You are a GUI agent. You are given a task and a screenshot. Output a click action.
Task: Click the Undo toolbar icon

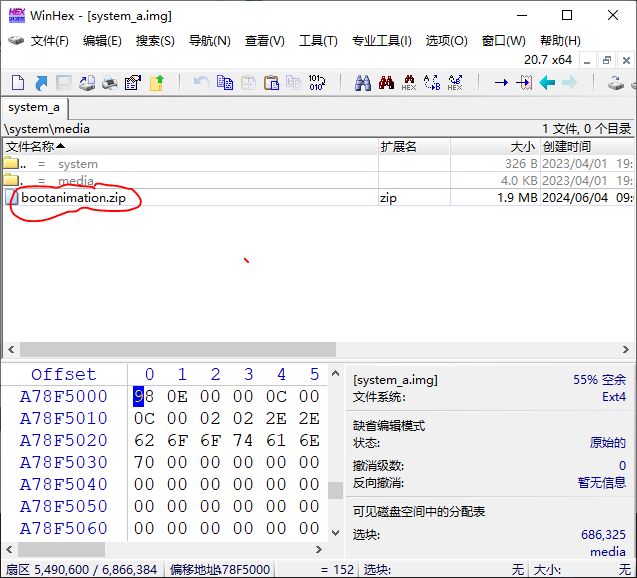201,83
